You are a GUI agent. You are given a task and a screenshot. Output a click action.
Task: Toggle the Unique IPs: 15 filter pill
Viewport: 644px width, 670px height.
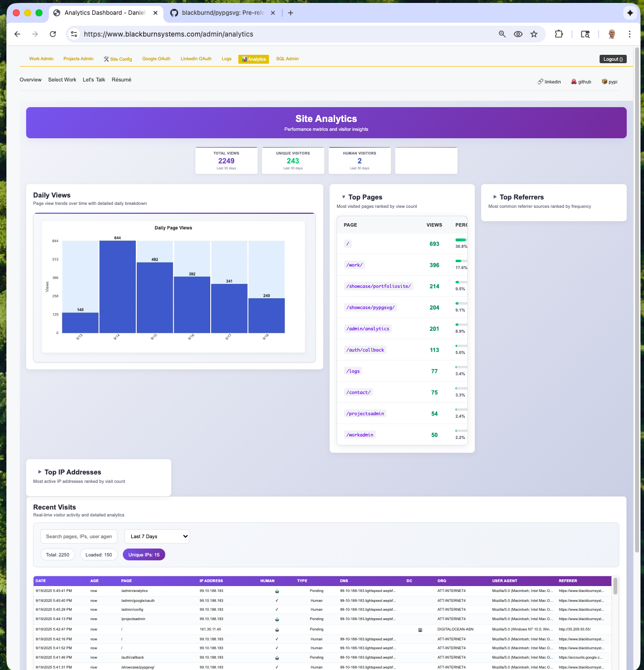144,555
